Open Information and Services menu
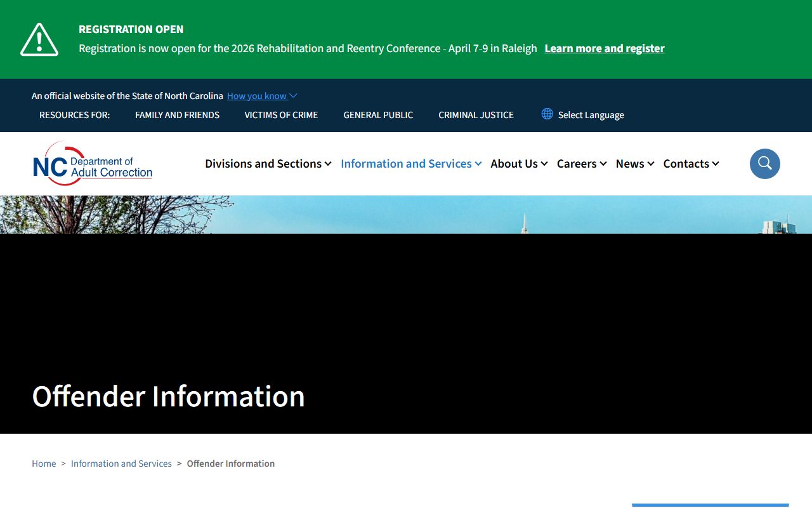This screenshot has height=508, width=812. [411, 164]
